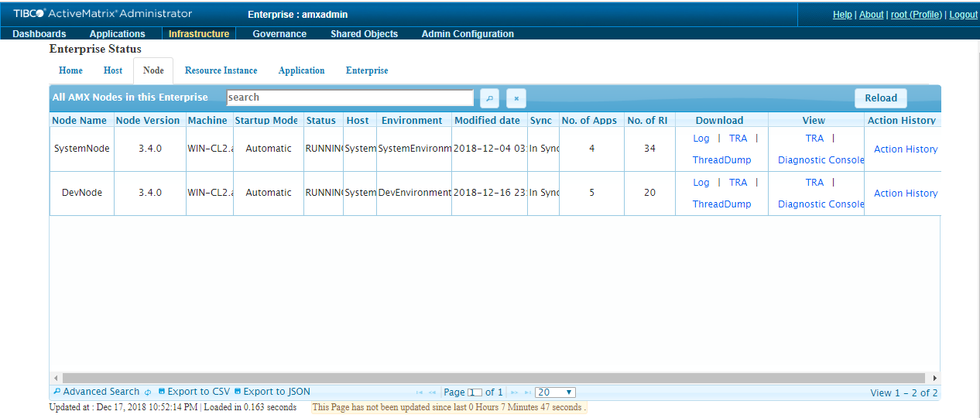View TRA for DevNode

pyautogui.click(x=814, y=182)
